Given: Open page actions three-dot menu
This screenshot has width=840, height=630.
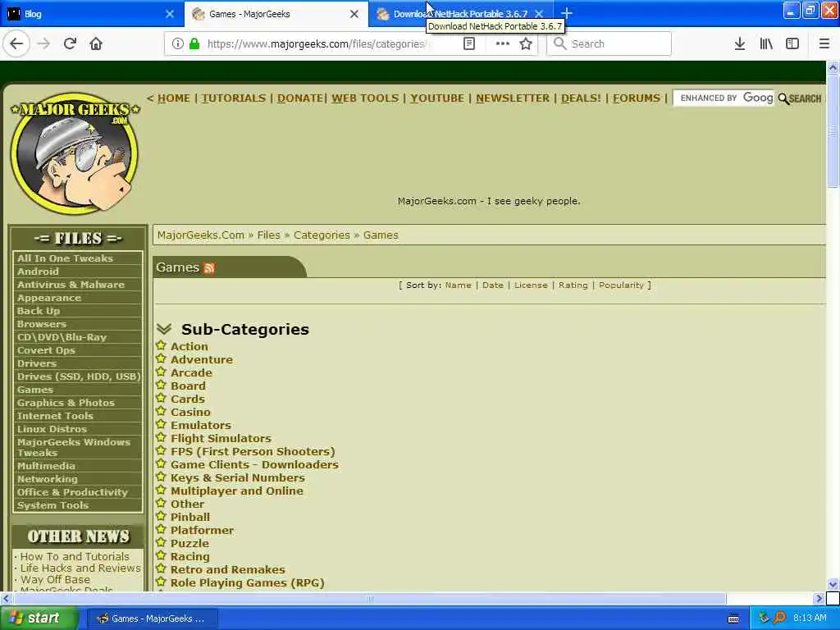Looking at the screenshot, I should pyautogui.click(x=503, y=44).
